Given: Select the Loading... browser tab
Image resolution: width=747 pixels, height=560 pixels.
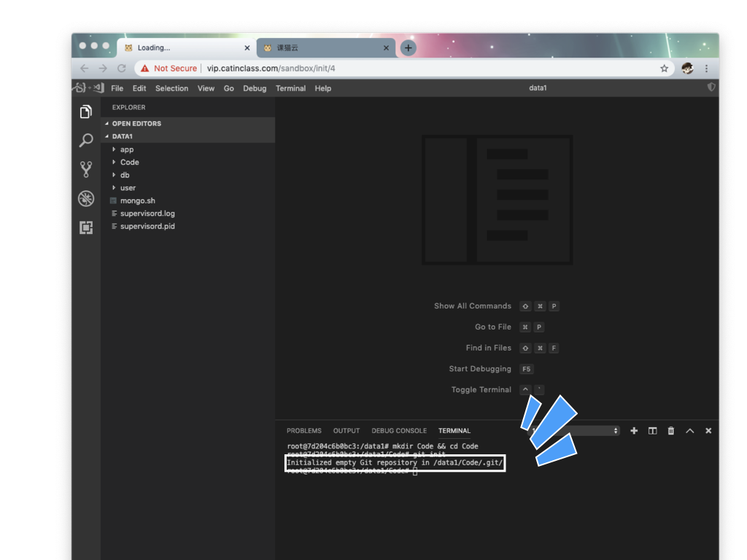Looking at the screenshot, I should [x=187, y=47].
